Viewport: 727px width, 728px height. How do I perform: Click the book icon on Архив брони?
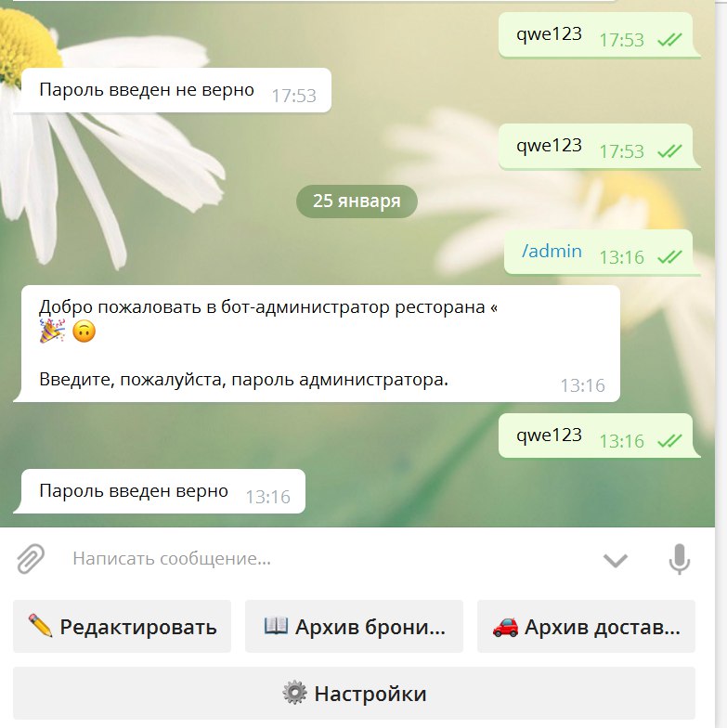point(276,626)
